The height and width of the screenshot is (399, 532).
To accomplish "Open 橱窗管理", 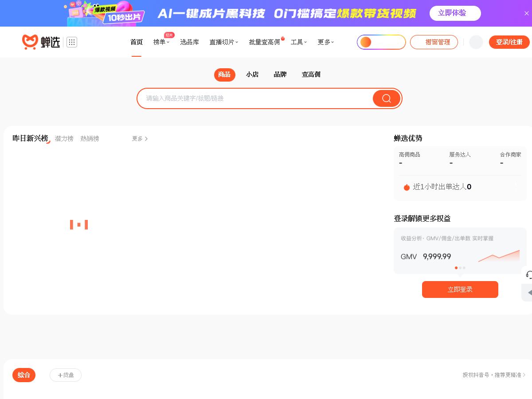I will click(434, 42).
